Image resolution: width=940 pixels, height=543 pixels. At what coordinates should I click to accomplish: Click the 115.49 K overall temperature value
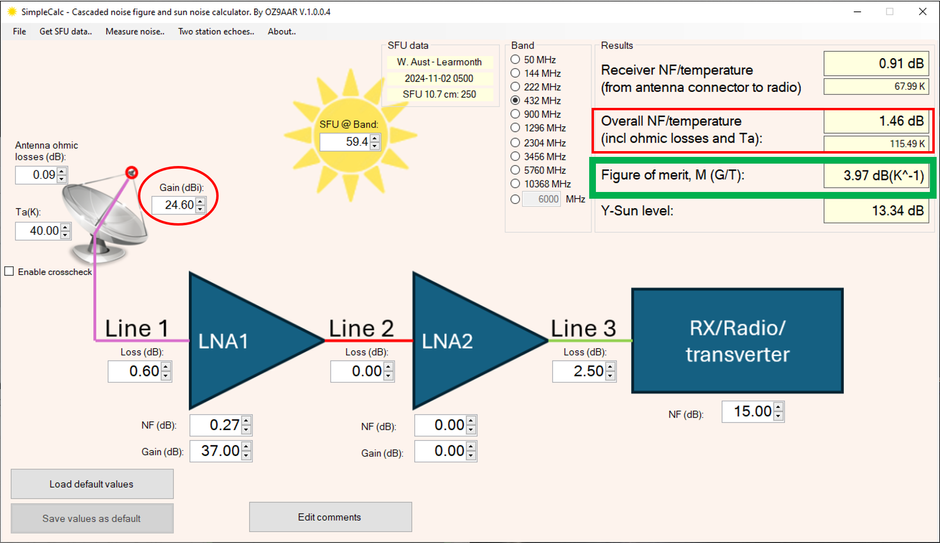(876, 143)
